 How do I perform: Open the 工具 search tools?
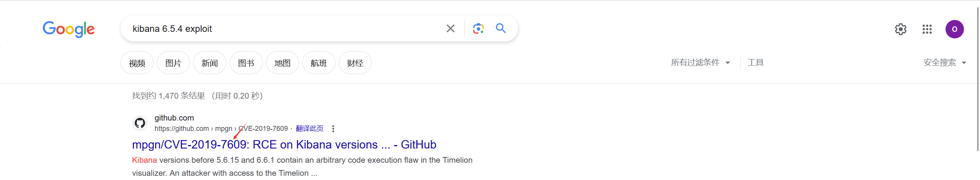(755, 63)
